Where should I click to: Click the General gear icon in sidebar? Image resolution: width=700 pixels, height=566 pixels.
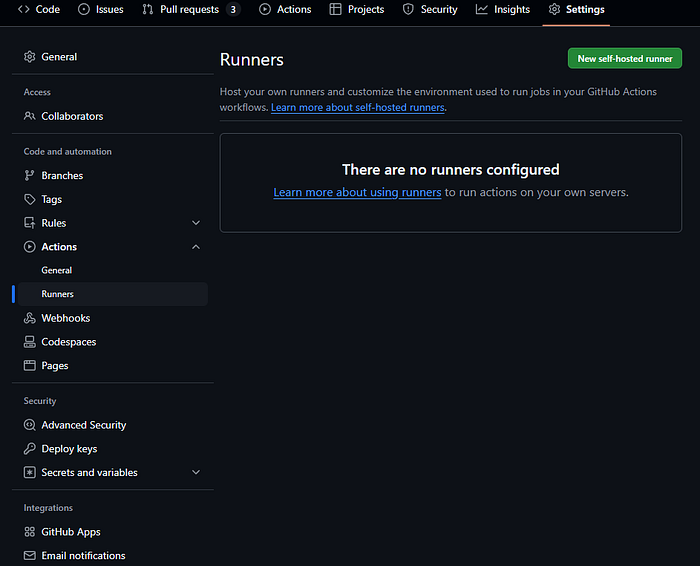[29, 57]
